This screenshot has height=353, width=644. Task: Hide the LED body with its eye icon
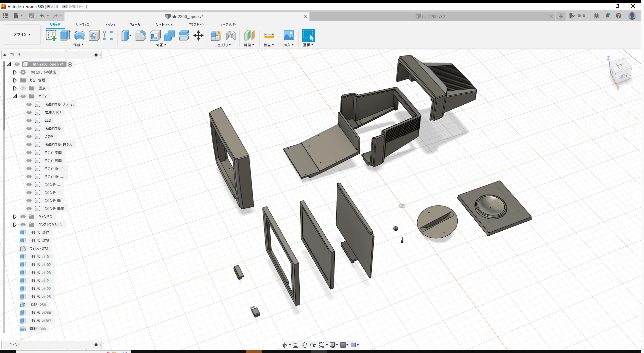29,120
